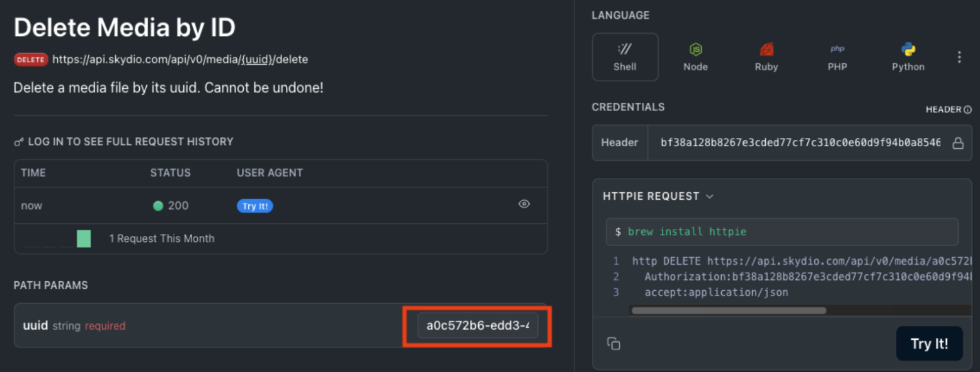This screenshot has width=980, height=372.
Task: Click the {uuid} placeholder in the URL
Action: click(258, 59)
